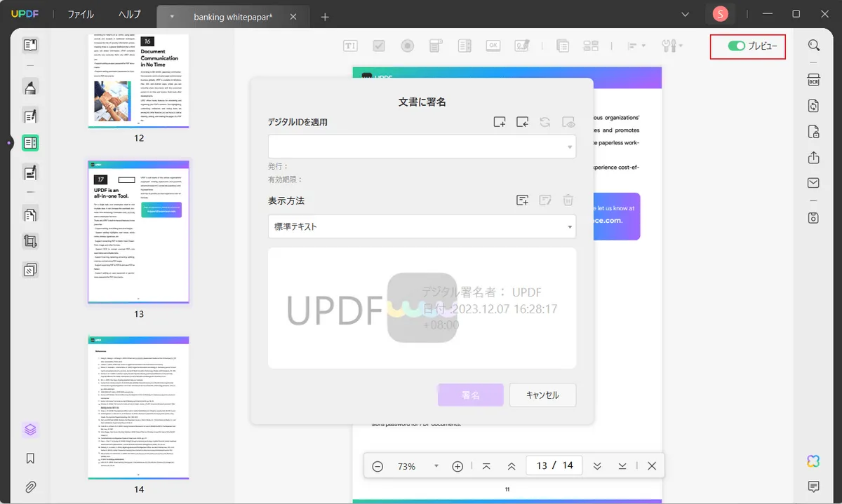Open the Convert PDF icon
The width and height of the screenshot is (842, 504).
[814, 105]
